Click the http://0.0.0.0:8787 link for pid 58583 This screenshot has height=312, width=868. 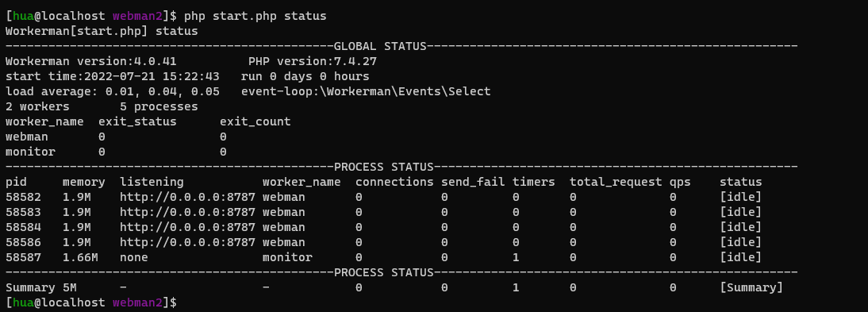[x=188, y=212]
